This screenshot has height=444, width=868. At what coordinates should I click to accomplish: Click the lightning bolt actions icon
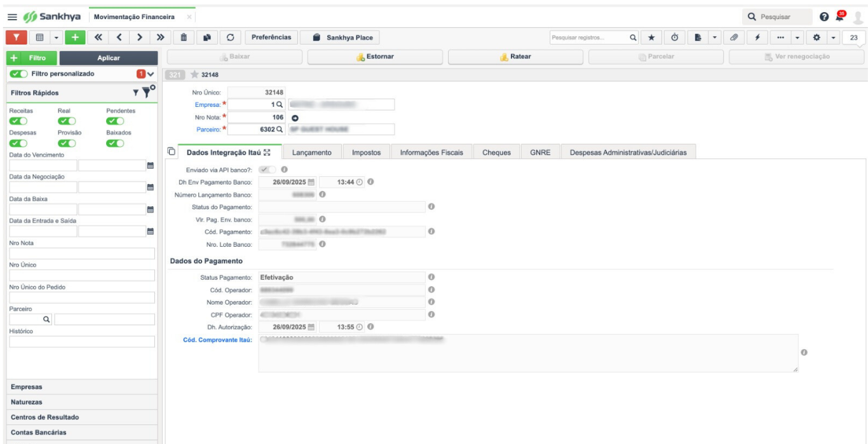click(x=758, y=38)
